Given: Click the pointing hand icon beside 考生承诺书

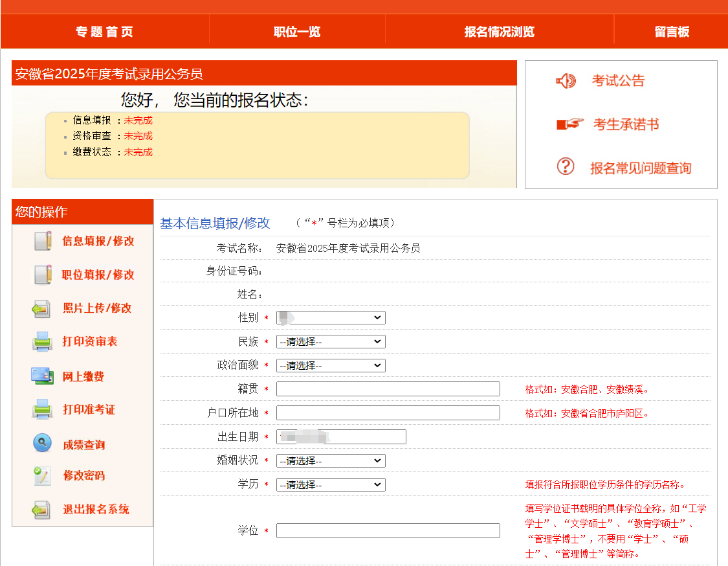Looking at the screenshot, I should point(569,124).
